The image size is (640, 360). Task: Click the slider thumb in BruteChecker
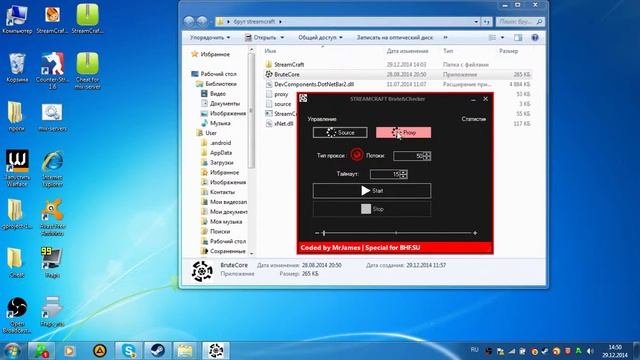(324, 233)
